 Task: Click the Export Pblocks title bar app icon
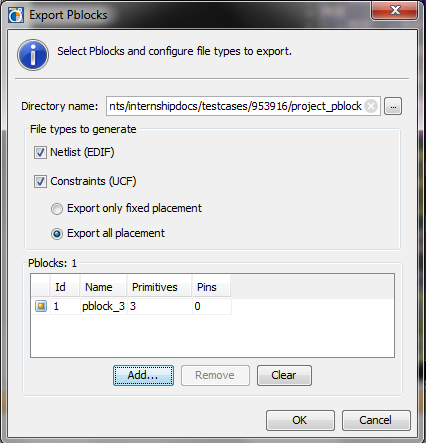pos(16,15)
